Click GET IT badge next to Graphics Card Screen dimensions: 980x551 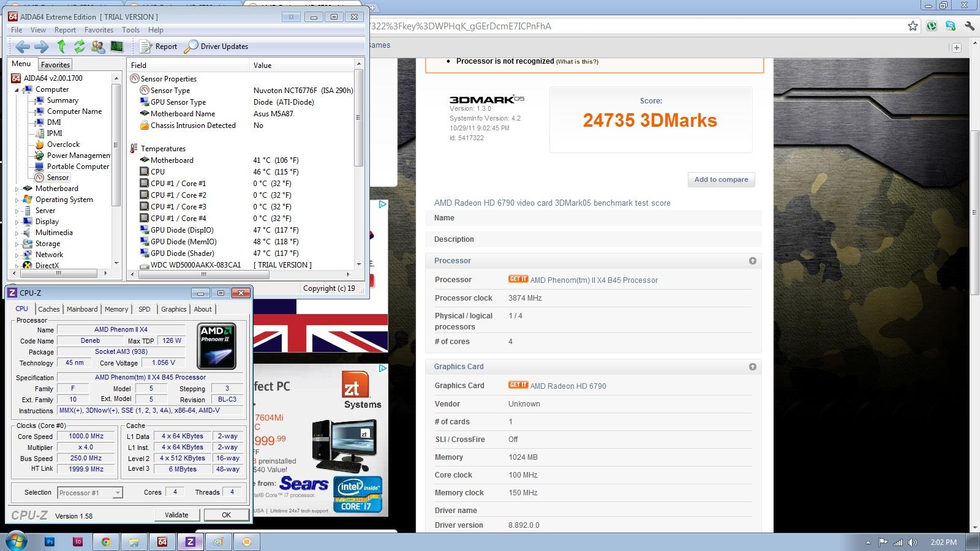[518, 385]
